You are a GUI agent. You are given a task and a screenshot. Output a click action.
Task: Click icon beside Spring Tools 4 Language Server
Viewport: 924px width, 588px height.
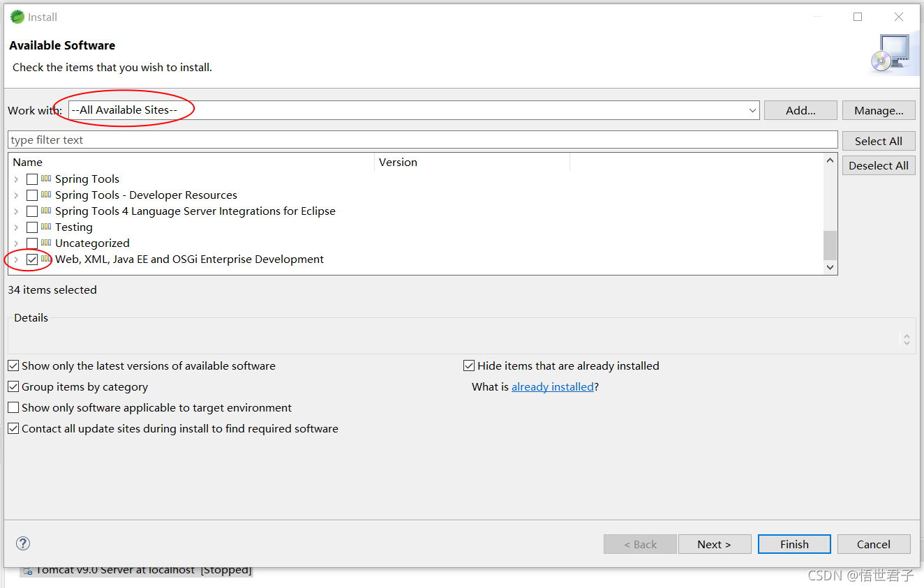pos(46,211)
